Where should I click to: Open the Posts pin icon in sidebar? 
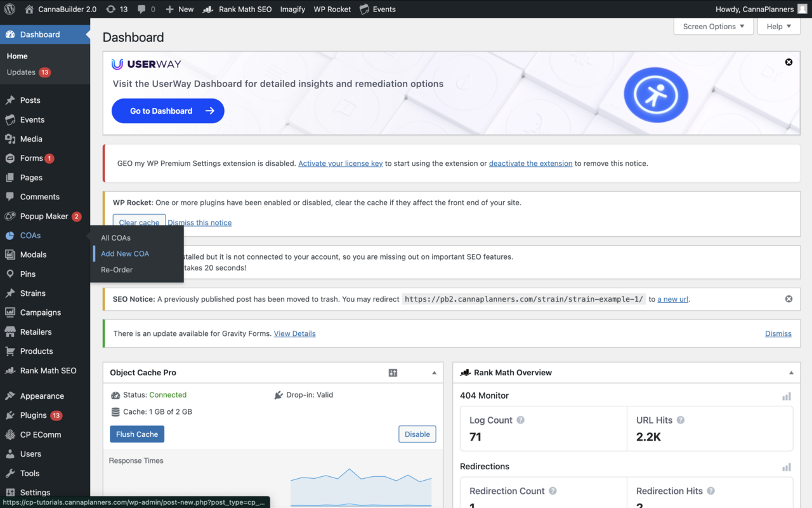10,100
